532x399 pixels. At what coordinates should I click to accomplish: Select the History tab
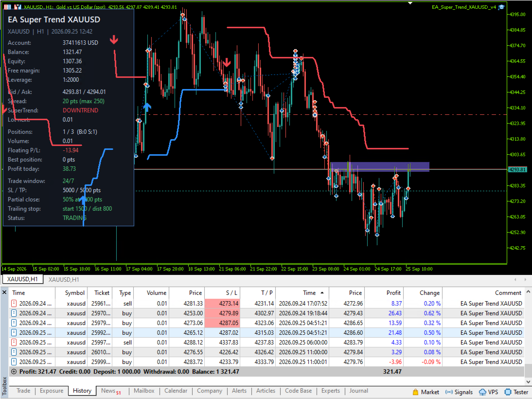(82, 391)
